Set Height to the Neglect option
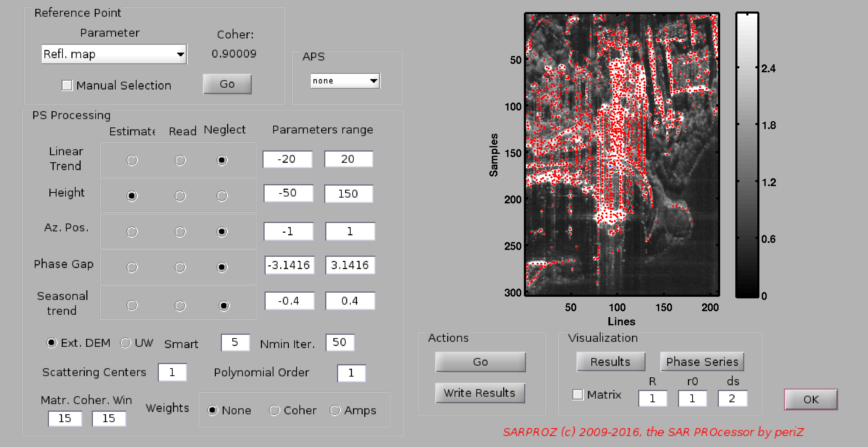The width and height of the screenshot is (868, 447). [222, 196]
